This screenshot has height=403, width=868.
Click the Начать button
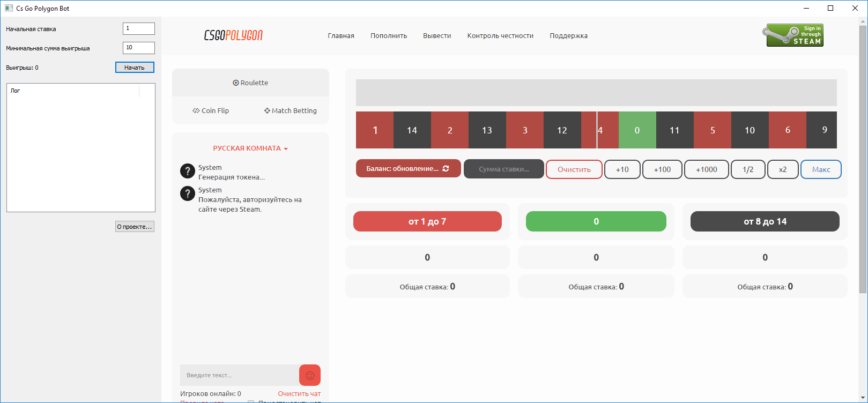click(x=135, y=68)
